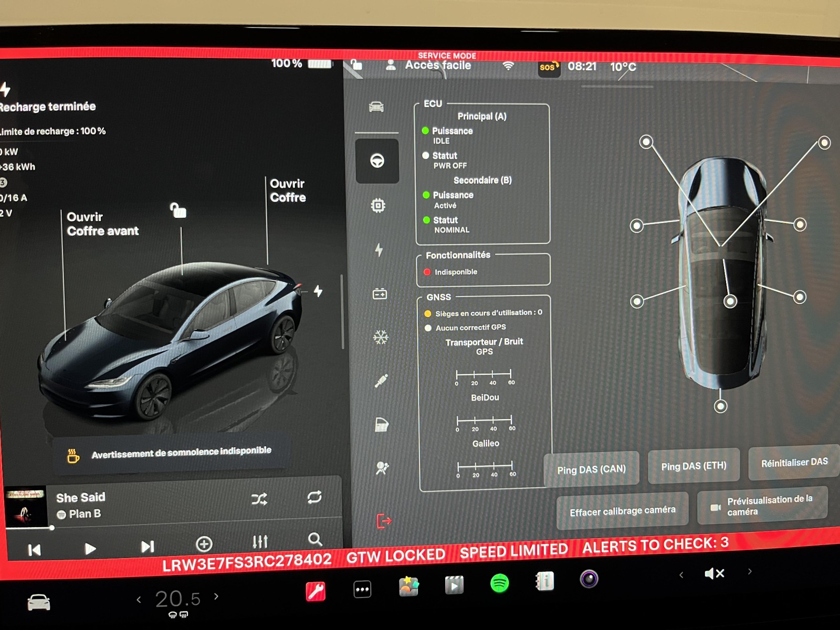
Task: Open the lightning bolt high voltage tab
Action: (379, 249)
